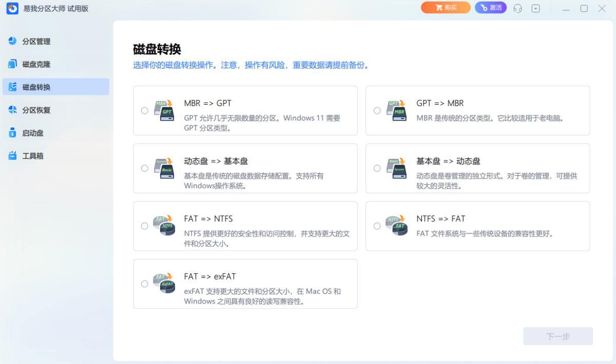Click the 易我分区大师 app logo icon
The width and height of the screenshot is (616, 364).
point(12,8)
